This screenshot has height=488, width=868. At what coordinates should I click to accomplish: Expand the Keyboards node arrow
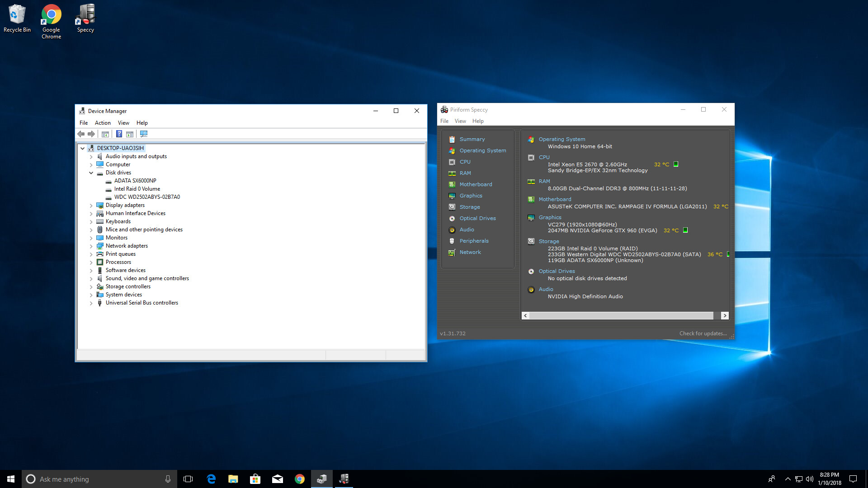point(91,222)
